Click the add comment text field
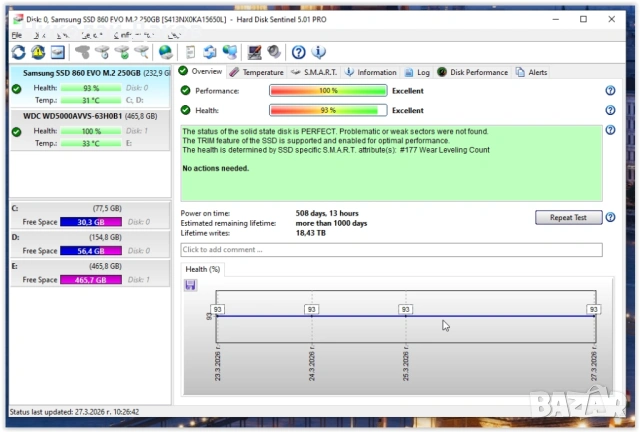Viewport: 640px width, 432px height. (391, 250)
